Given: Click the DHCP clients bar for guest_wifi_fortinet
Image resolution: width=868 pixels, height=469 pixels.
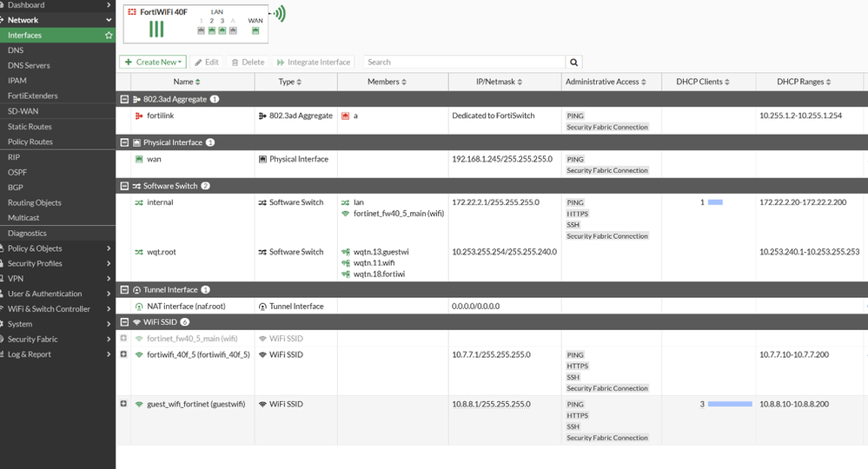Looking at the screenshot, I should [730, 404].
